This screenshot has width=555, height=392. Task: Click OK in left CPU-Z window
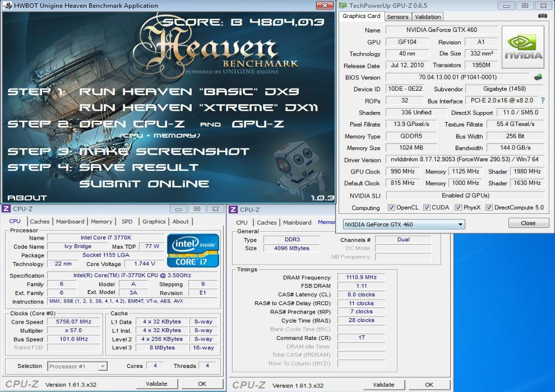click(x=202, y=384)
